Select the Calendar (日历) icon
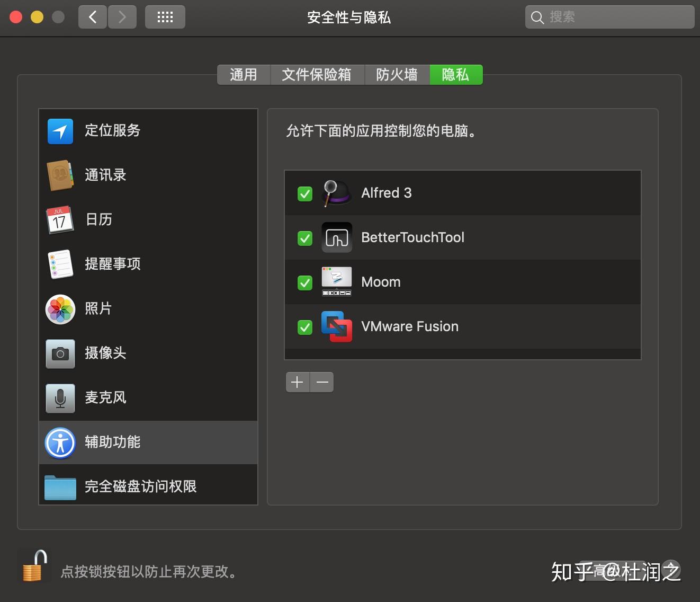Viewport: 700px width, 602px height. tap(59, 219)
